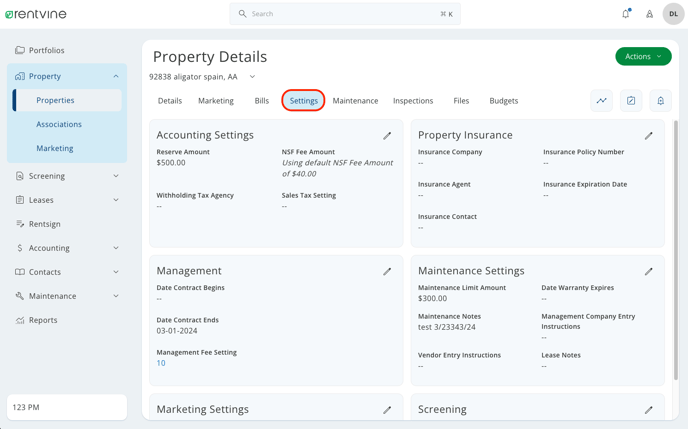Expand the Leases sidebar chevron

pyautogui.click(x=116, y=200)
